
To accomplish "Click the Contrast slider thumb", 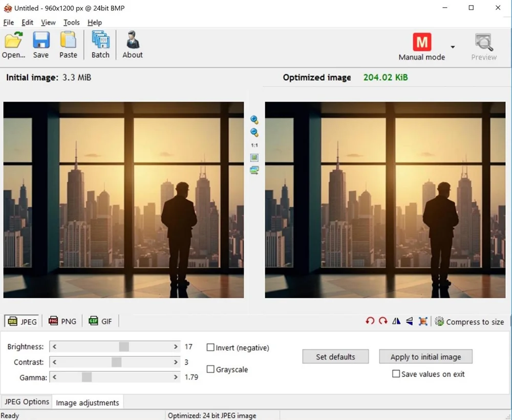I will tap(116, 362).
